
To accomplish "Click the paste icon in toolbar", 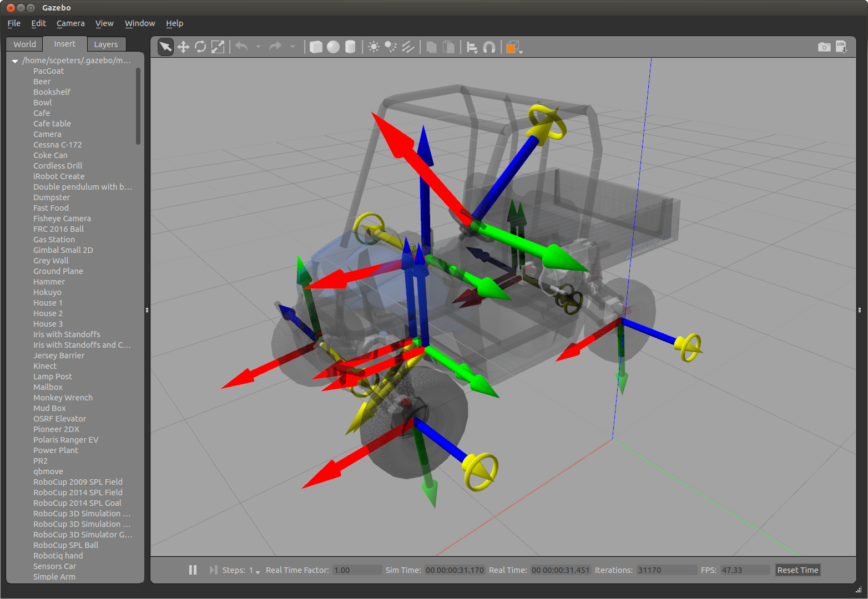I will click(448, 47).
